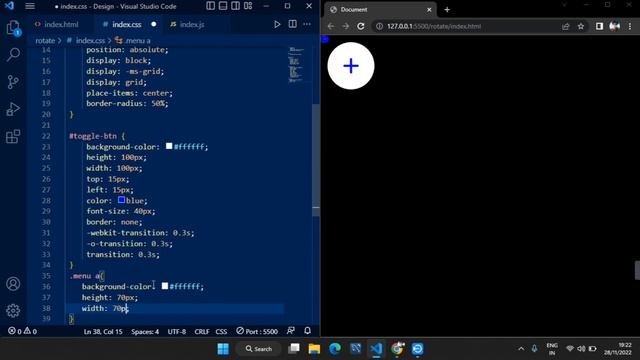The image size is (640, 360).
Task: Open errors and warnings in status bar
Action: pos(22,331)
